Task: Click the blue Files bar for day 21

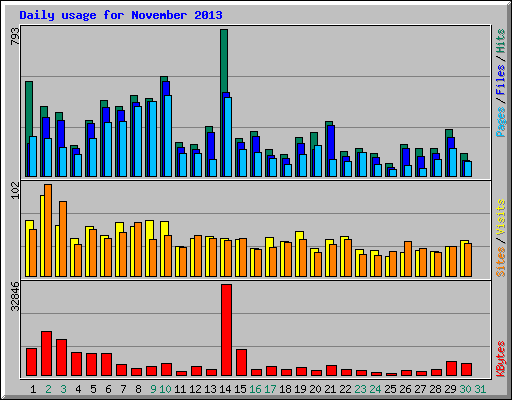Action: tap(331, 142)
